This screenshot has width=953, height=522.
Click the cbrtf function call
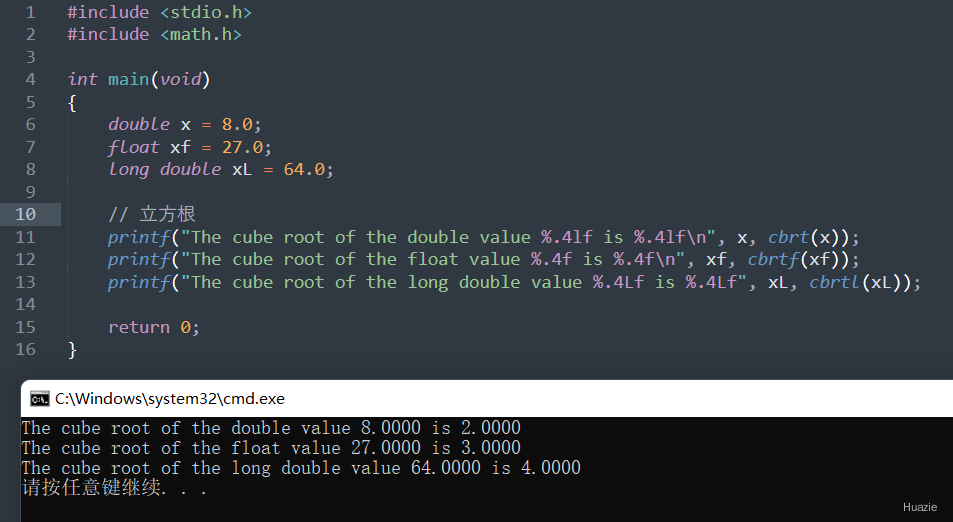pyautogui.click(x=772, y=259)
